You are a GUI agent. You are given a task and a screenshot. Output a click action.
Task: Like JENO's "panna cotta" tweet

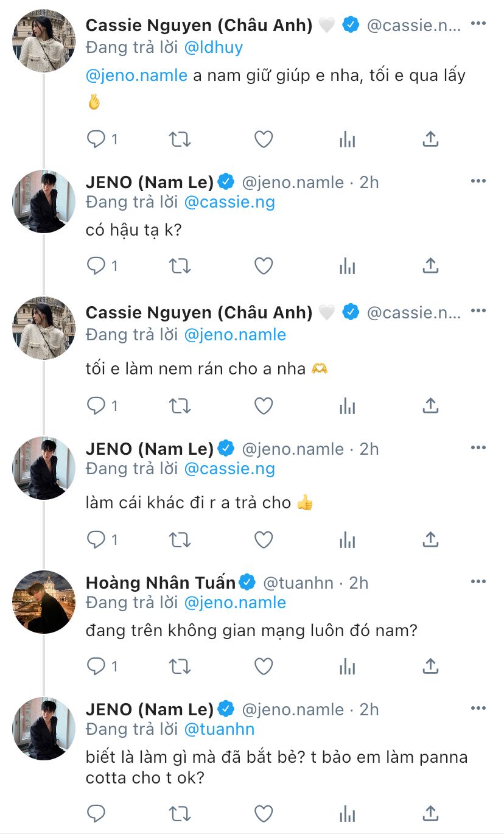(x=263, y=813)
